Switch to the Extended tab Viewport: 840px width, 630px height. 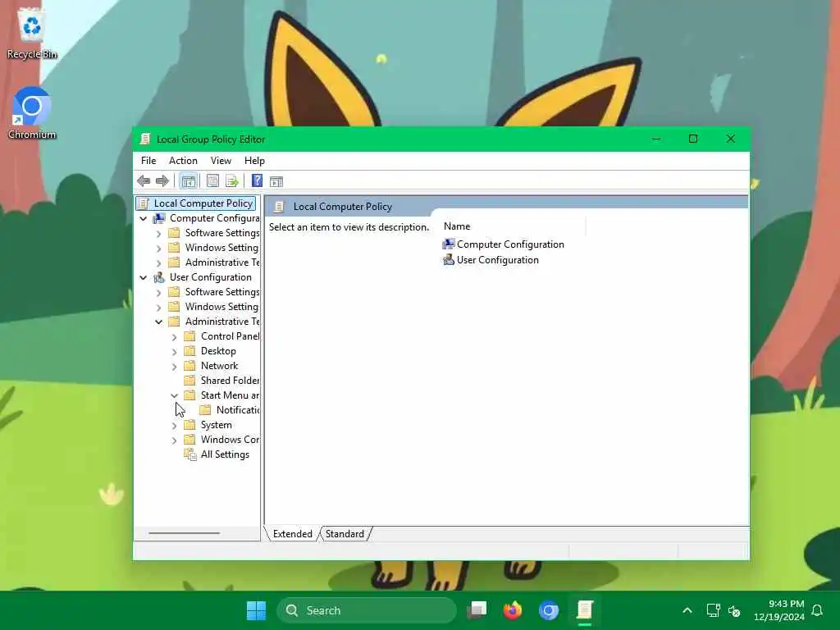(293, 534)
